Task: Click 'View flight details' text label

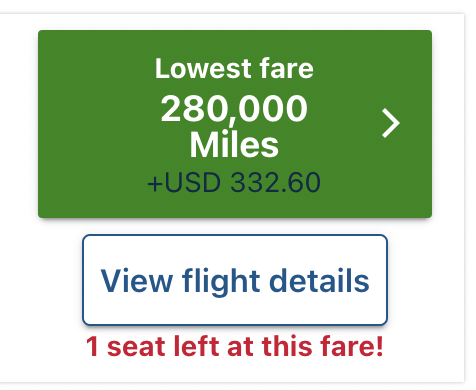Action: click(x=235, y=281)
